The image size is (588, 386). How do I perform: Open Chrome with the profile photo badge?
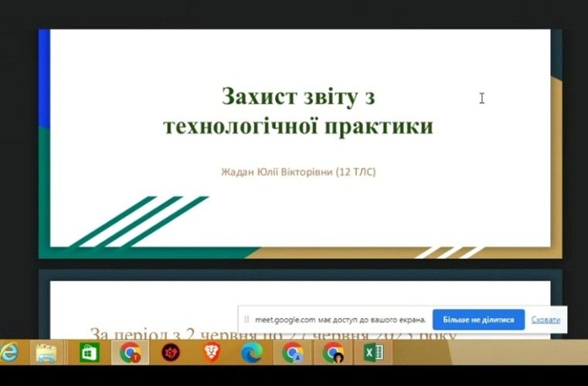(333, 354)
